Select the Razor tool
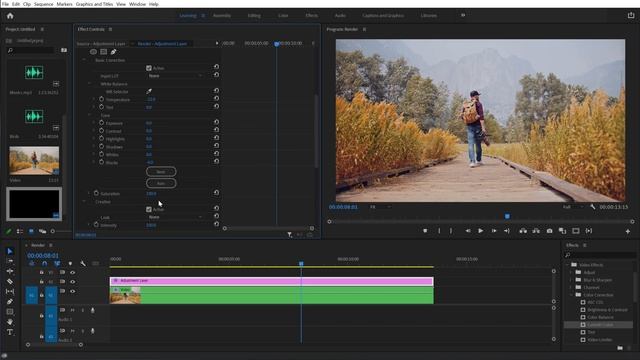Image resolution: width=640 pixels, height=360 pixels. (x=10, y=281)
